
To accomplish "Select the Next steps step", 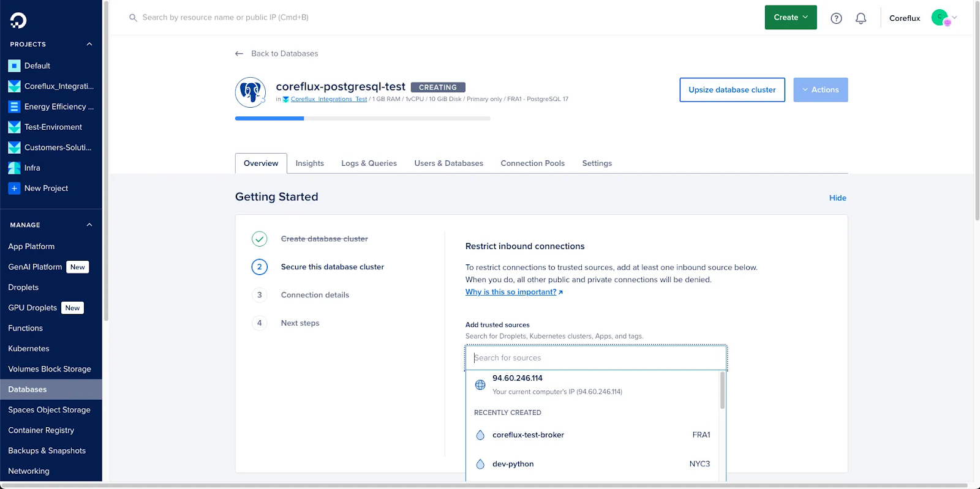I will tap(300, 323).
